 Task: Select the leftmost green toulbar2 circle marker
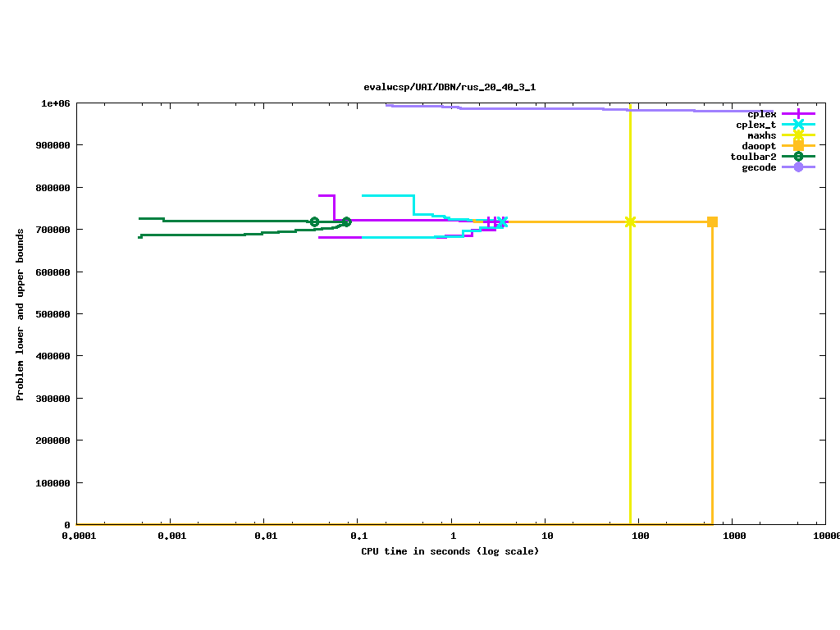(x=314, y=221)
